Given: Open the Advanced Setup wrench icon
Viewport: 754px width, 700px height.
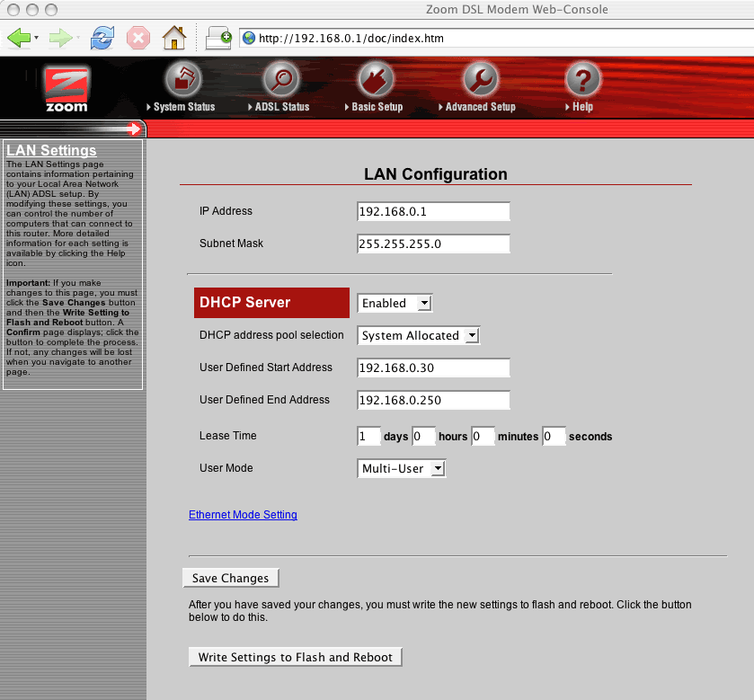Looking at the screenshot, I should click(x=480, y=79).
